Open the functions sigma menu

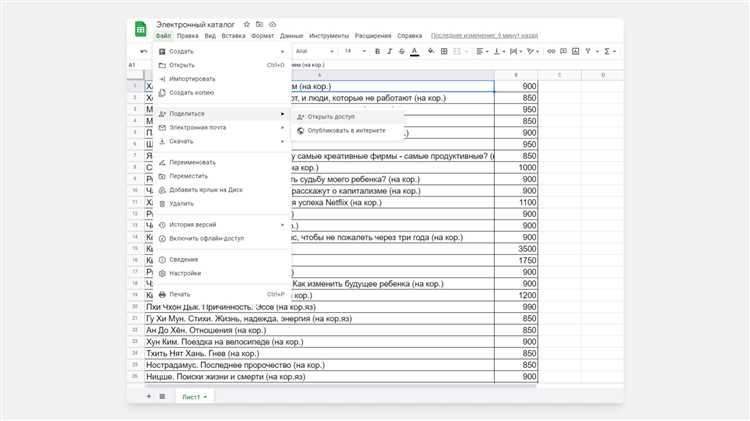pos(609,51)
